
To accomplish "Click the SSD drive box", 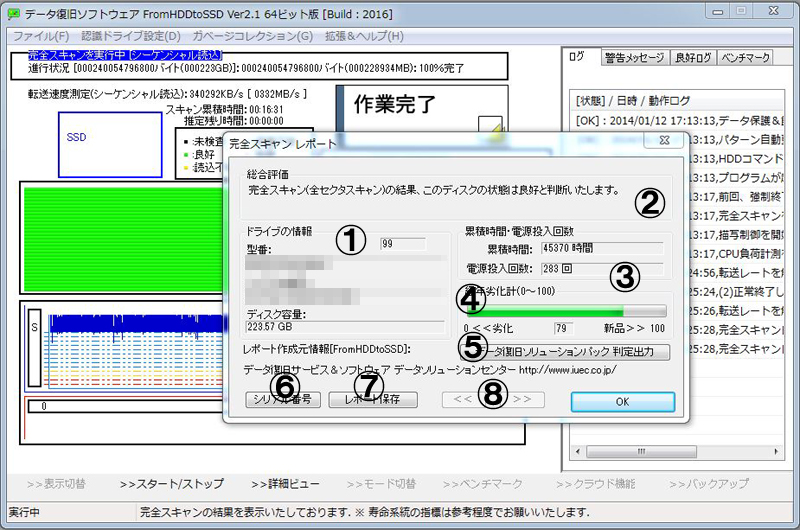I will 110,145.
